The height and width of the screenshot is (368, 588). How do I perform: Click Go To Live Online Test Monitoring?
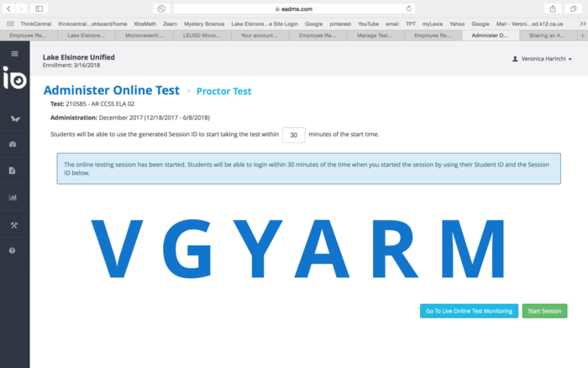pos(469,311)
